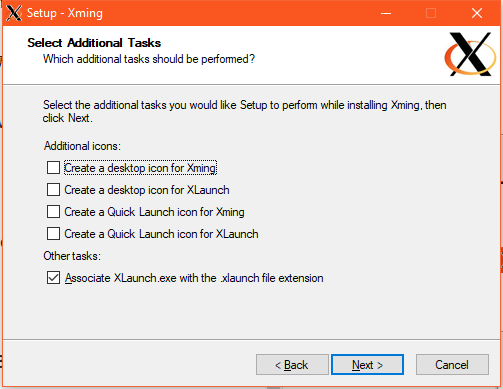This screenshot has width=503, height=389.
Task: Minimize the Setup - Xming window
Action: (386, 13)
